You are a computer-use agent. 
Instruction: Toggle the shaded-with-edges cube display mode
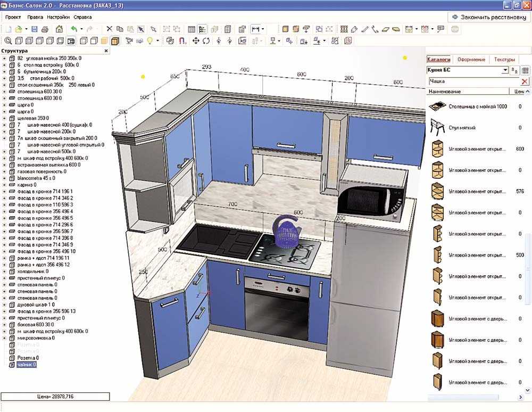(x=115, y=41)
